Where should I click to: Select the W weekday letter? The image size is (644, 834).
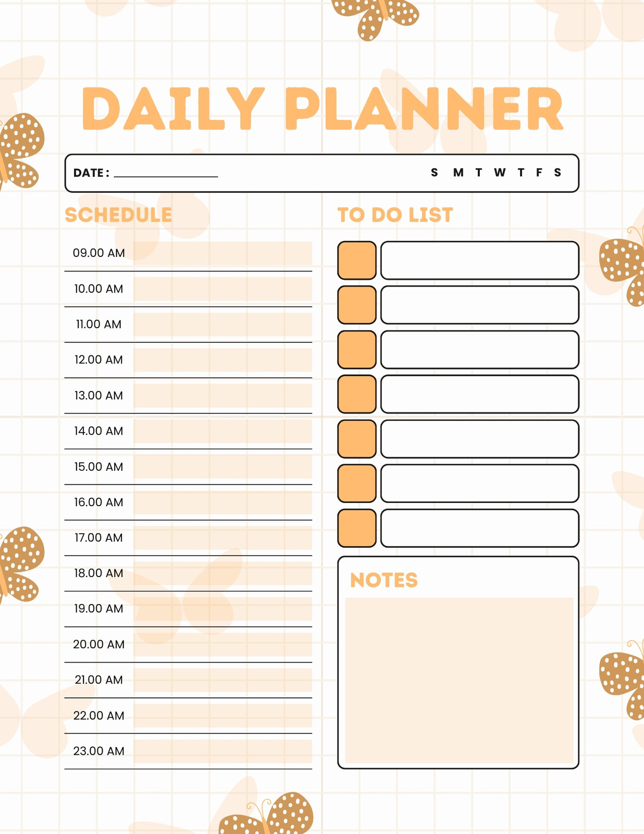(x=500, y=173)
